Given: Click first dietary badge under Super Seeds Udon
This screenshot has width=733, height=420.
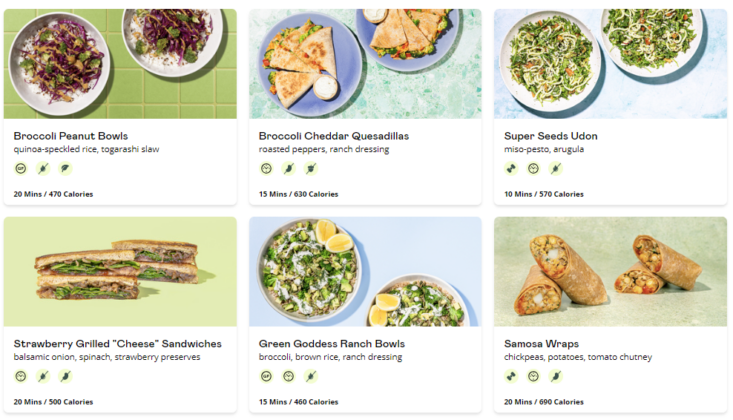Looking at the screenshot, I should point(511,168).
